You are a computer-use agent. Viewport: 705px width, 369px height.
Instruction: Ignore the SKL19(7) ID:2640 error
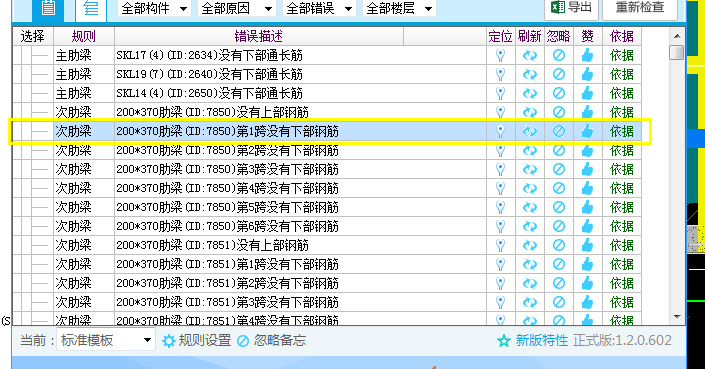pyautogui.click(x=559, y=74)
